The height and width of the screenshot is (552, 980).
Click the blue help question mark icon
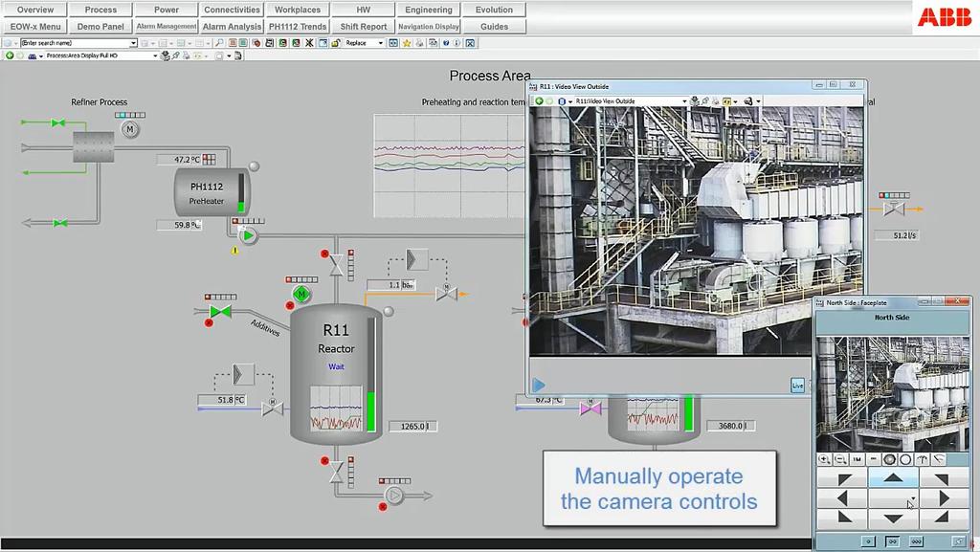(x=446, y=43)
